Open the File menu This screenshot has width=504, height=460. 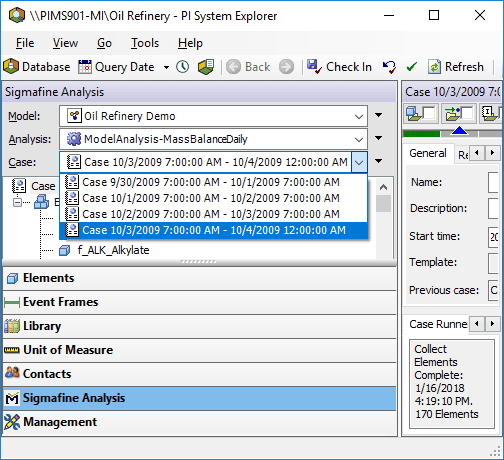coord(25,43)
